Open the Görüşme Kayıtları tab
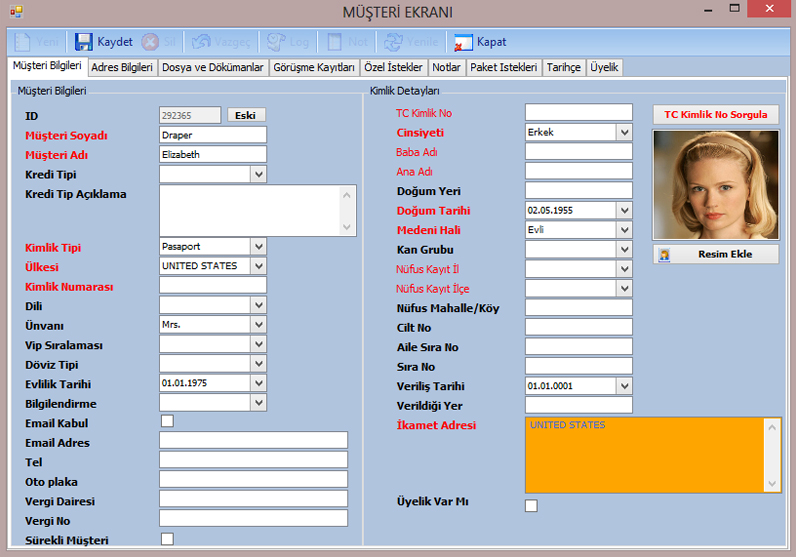 [x=314, y=68]
